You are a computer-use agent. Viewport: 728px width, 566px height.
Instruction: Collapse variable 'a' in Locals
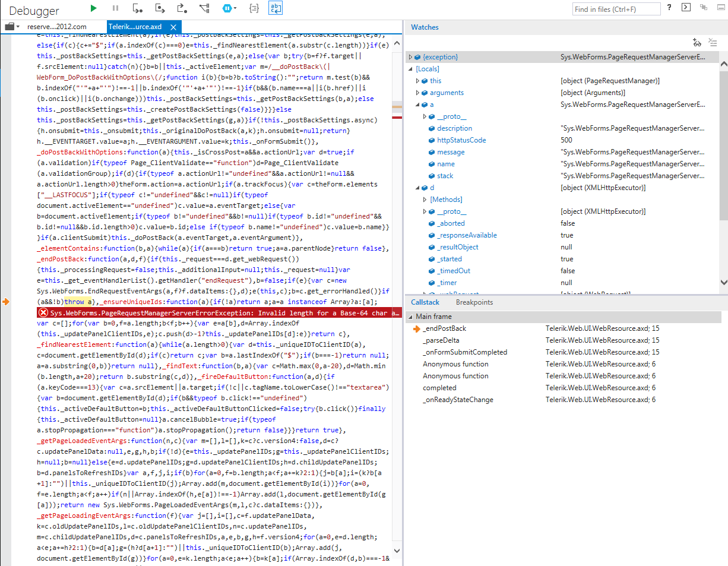[417, 105]
